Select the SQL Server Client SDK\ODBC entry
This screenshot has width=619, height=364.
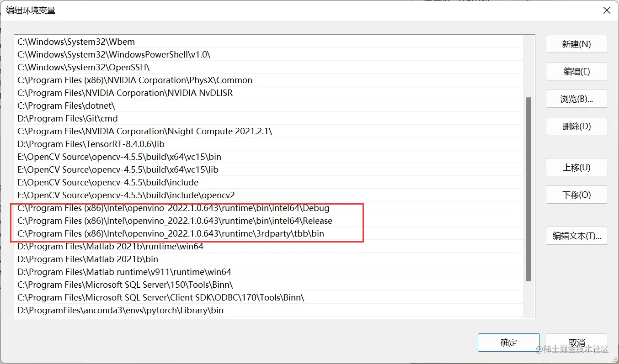tap(268, 297)
